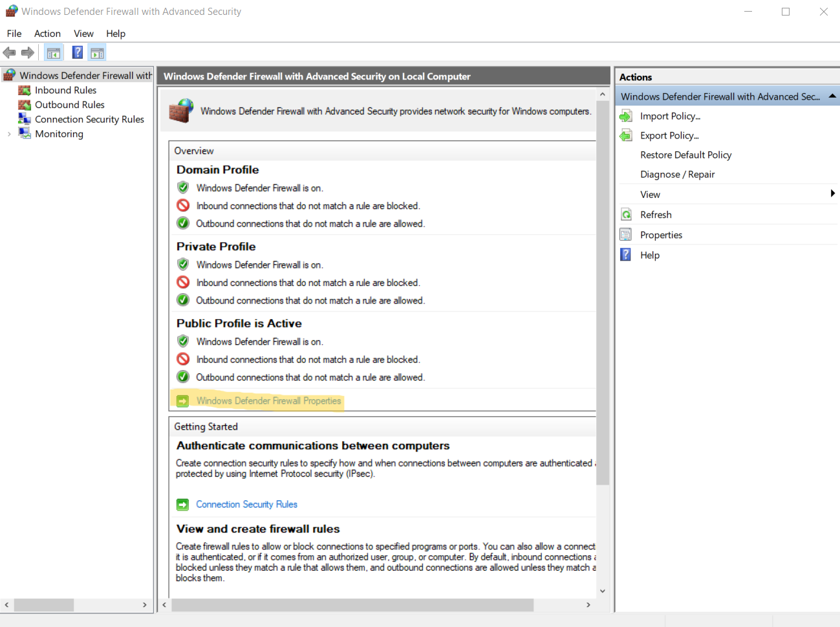Click Domain Profile firewall-on shield icon
Image resolution: width=840 pixels, height=627 pixels.
[183, 188]
